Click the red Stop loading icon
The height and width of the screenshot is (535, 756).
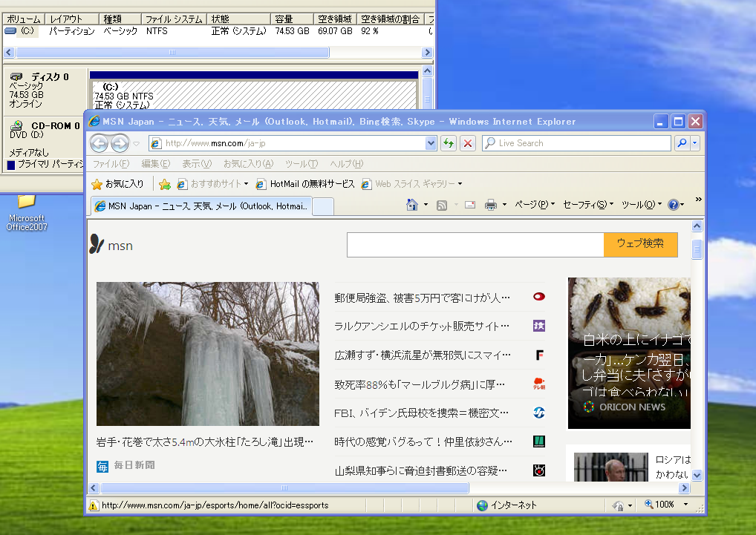pos(467,142)
